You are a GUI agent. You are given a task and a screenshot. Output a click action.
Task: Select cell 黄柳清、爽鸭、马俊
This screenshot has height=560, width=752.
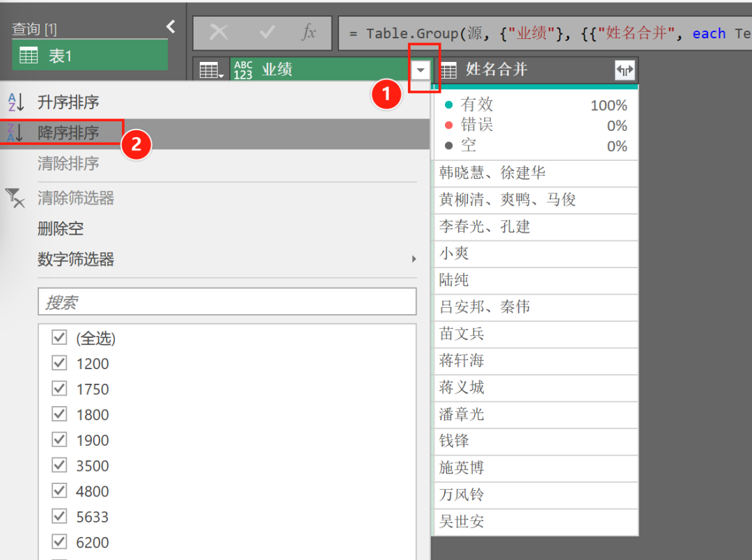click(536, 200)
